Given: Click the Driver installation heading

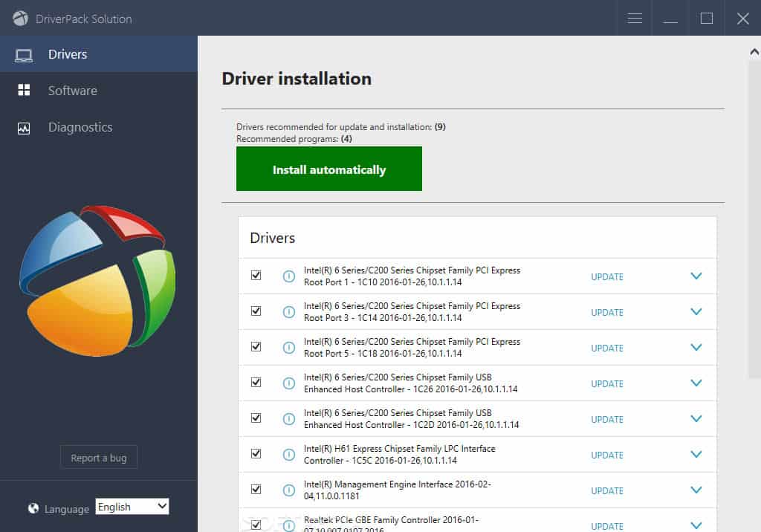Looking at the screenshot, I should point(297,79).
